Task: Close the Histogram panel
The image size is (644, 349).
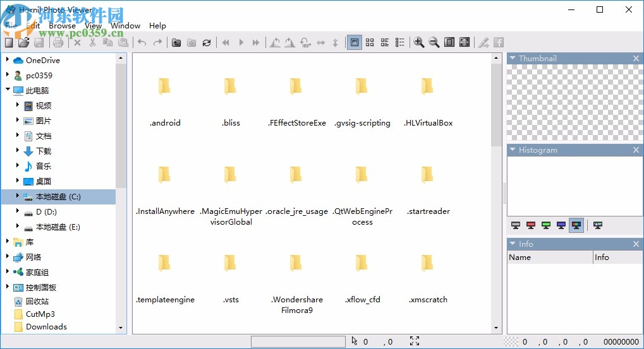Action: (x=636, y=150)
